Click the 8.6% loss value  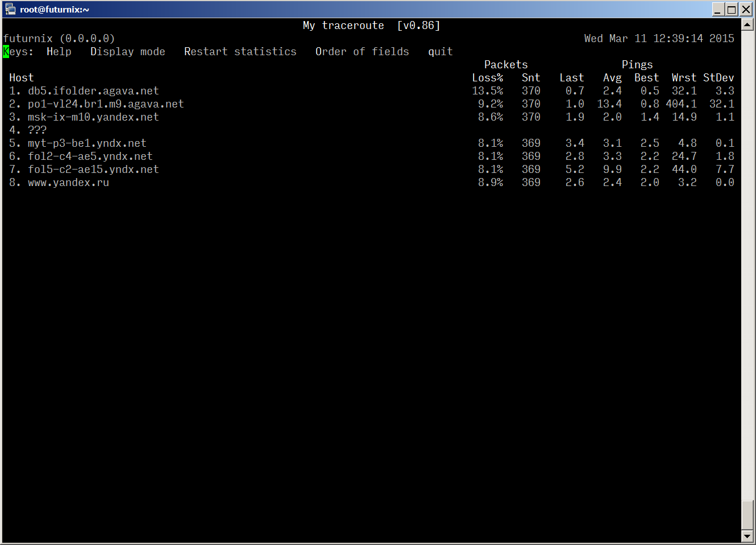(x=491, y=117)
